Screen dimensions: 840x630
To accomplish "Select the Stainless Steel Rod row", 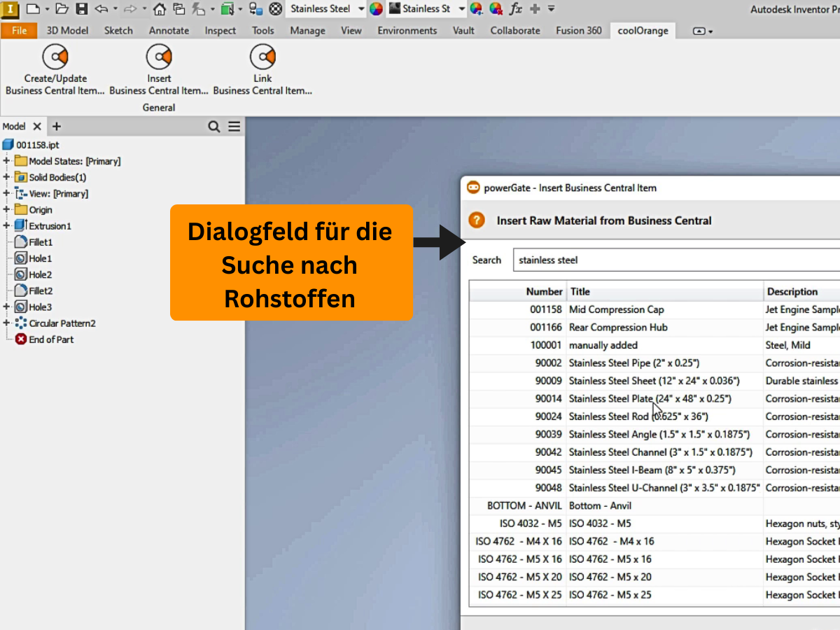I will (x=654, y=416).
